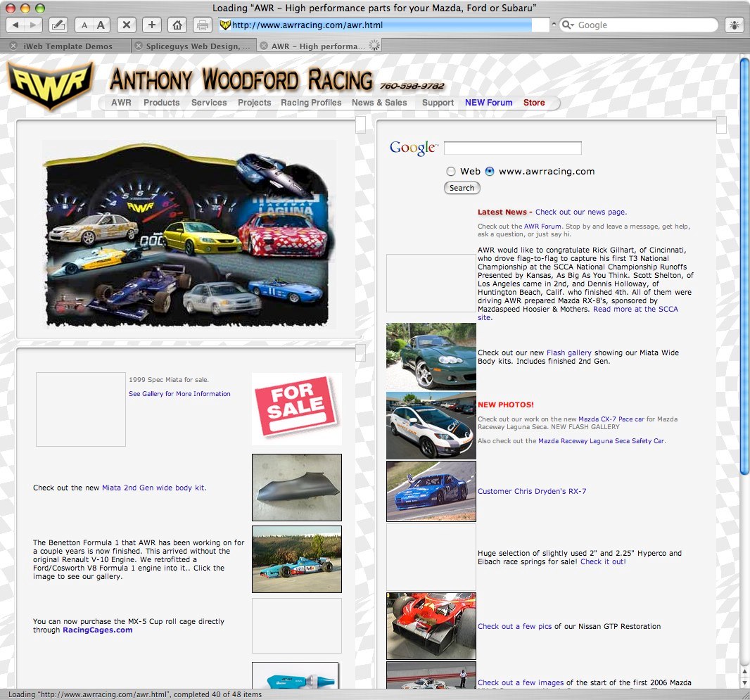
Task: Click the 760-598-9782 phone number
Action: coord(412,86)
